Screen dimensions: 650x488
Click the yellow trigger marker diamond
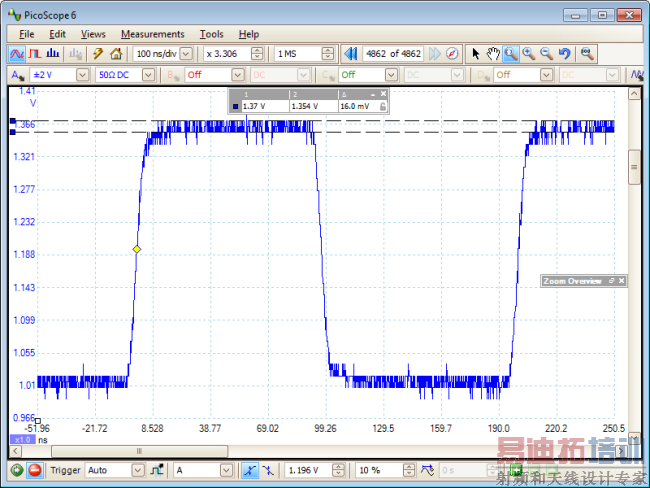point(137,249)
